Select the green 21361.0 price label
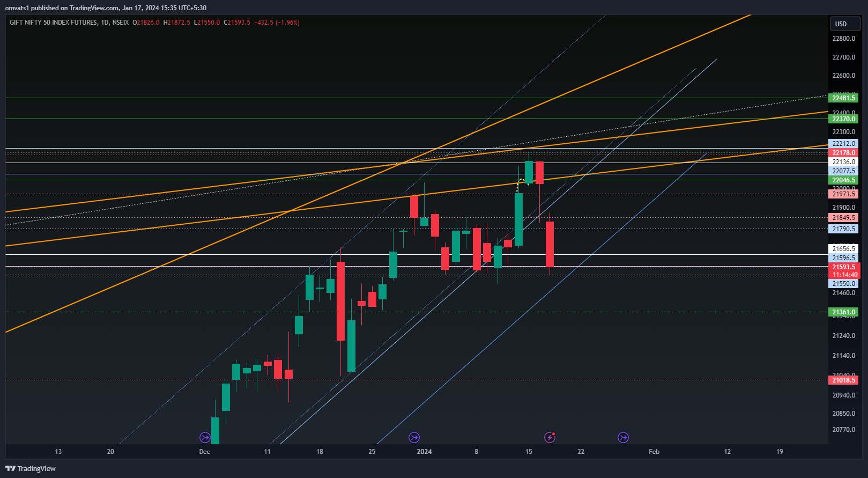868x478 pixels. point(843,312)
